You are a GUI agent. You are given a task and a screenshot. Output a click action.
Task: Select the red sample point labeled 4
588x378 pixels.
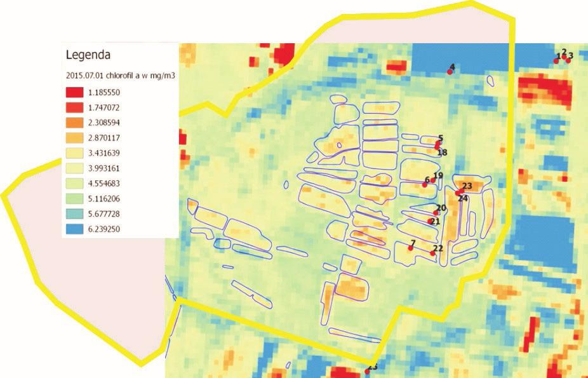coord(450,72)
